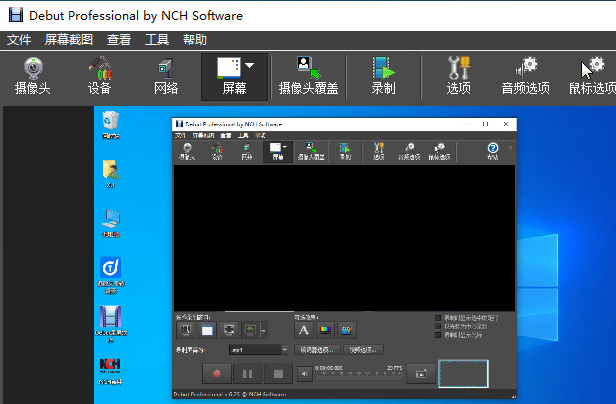Viewport: 616px width, 404px height.
Task: Click the window selection button in inner window
Action: click(207, 330)
